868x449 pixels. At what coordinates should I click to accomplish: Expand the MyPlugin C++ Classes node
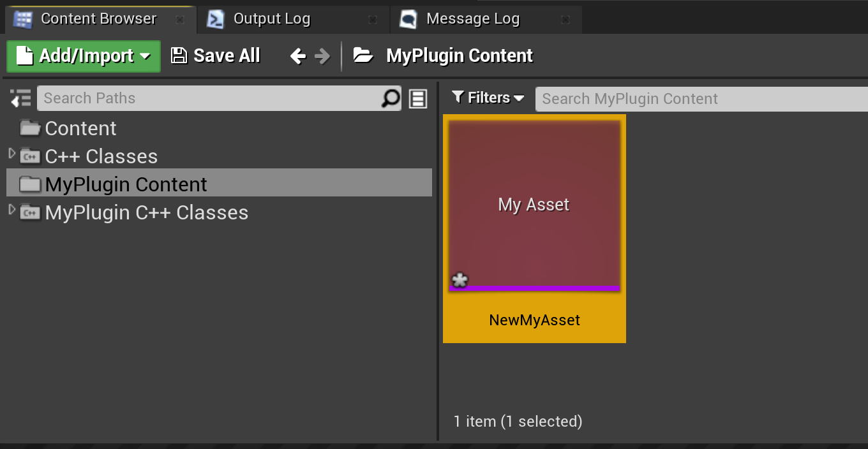click(11, 210)
